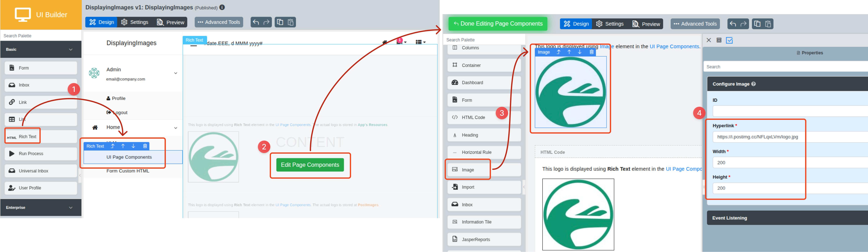Click the UI Builder monitor logo

[23, 15]
